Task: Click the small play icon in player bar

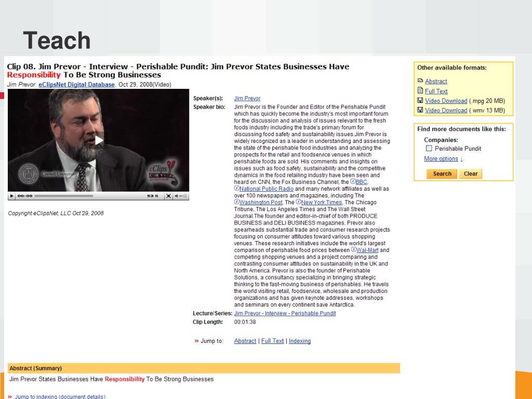Action: pyautogui.click(x=12, y=196)
